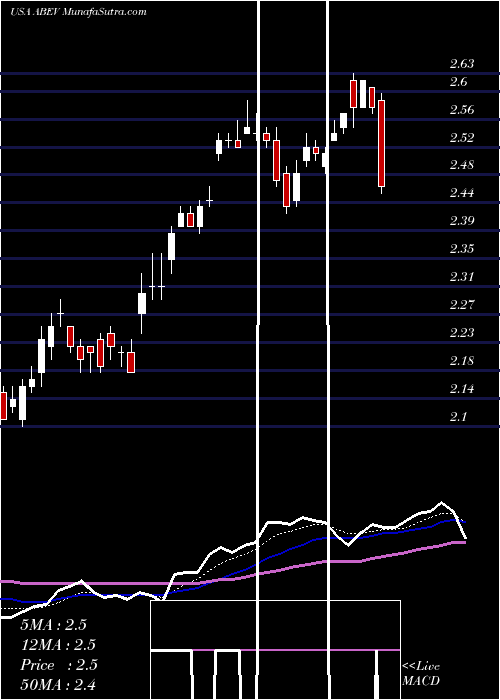Click the 2.44 price level label
500x700 pixels.
coord(462,193)
